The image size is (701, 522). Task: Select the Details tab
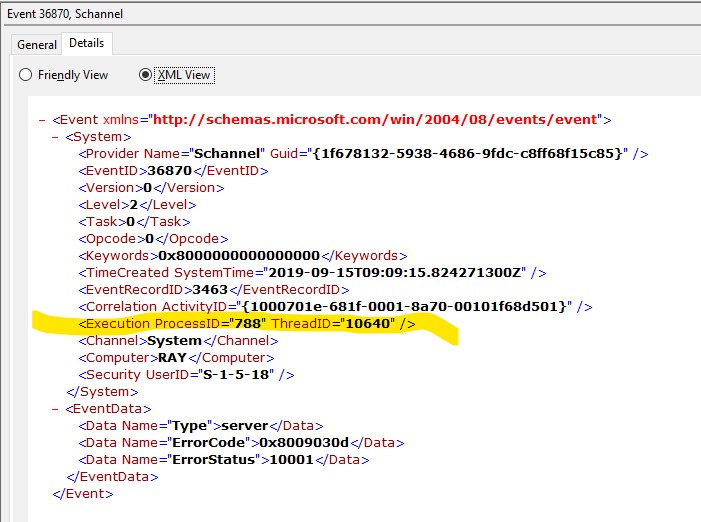coord(87,43)
